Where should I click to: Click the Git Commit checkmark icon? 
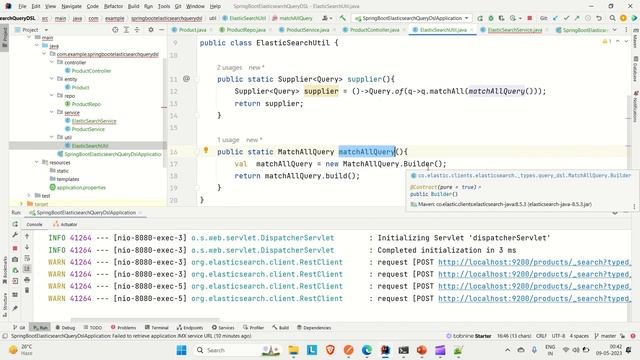[567, 18]
